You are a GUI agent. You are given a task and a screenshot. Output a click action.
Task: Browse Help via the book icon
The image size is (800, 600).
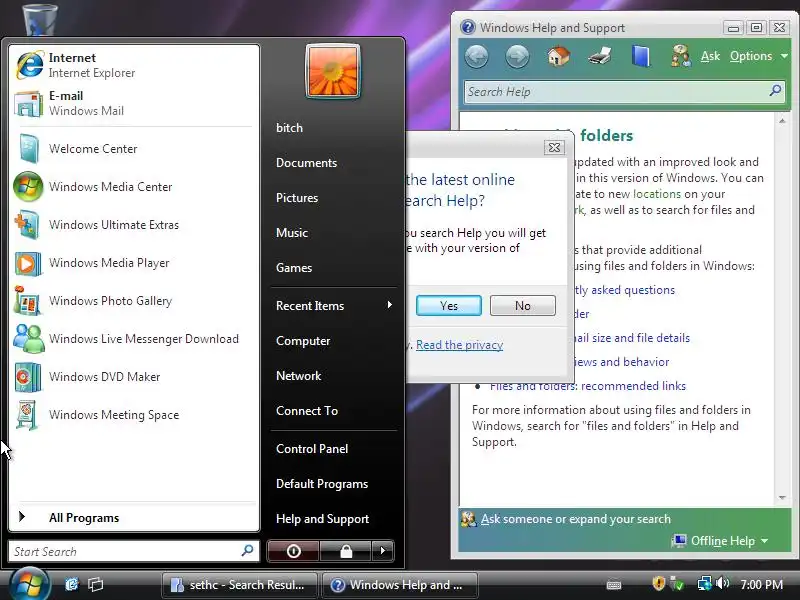click(641, 56)
